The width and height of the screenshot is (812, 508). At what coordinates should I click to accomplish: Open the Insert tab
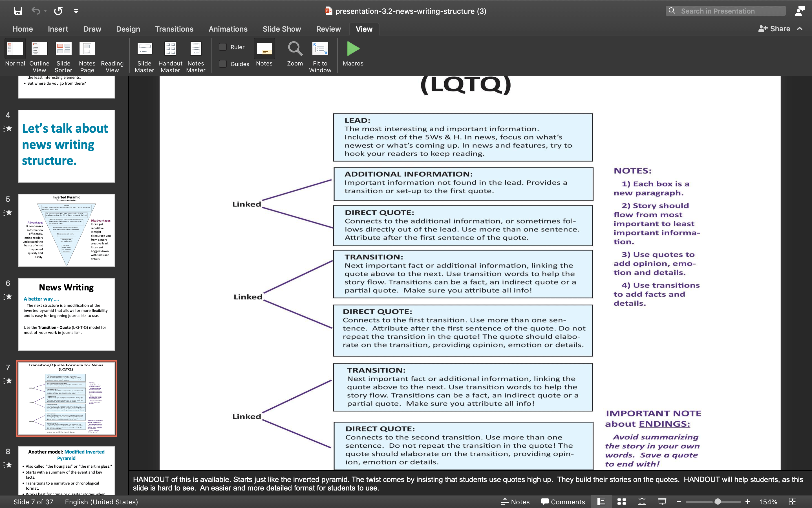pyautogui.click(x=58, y=29)
